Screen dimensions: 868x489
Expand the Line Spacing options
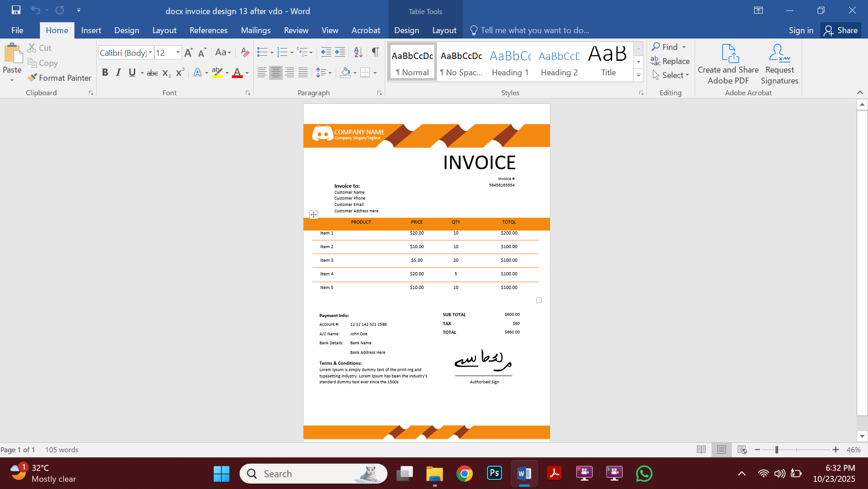click(329, 72)
